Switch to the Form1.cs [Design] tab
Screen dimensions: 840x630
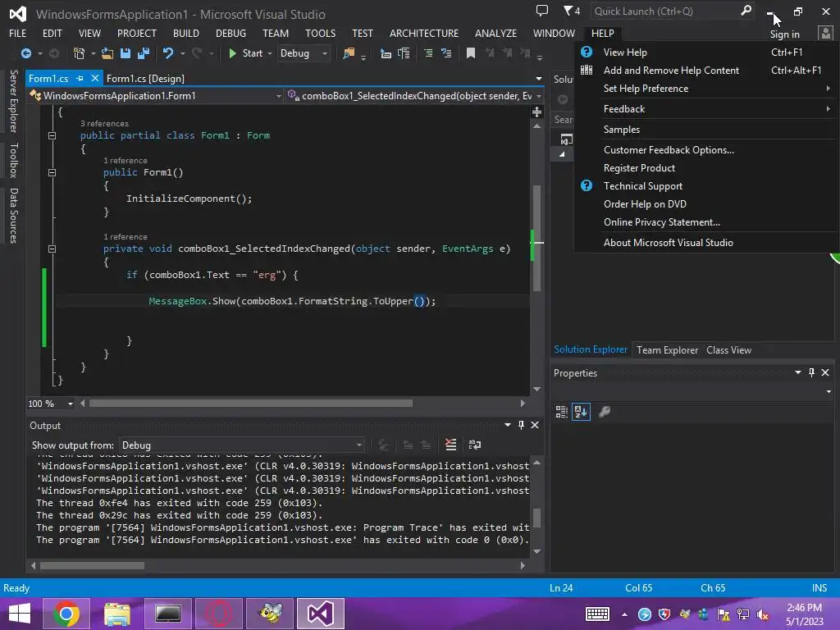click(x=145, y=78)
